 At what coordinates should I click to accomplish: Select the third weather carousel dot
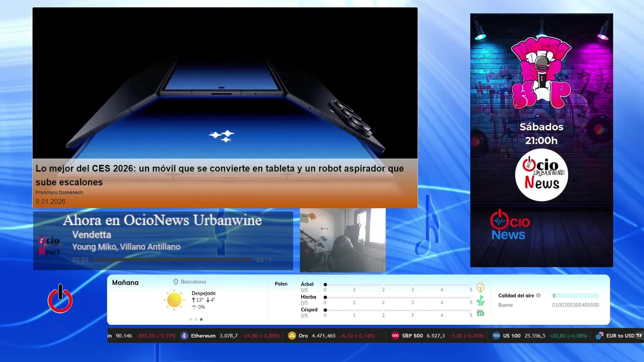(201, 319)
